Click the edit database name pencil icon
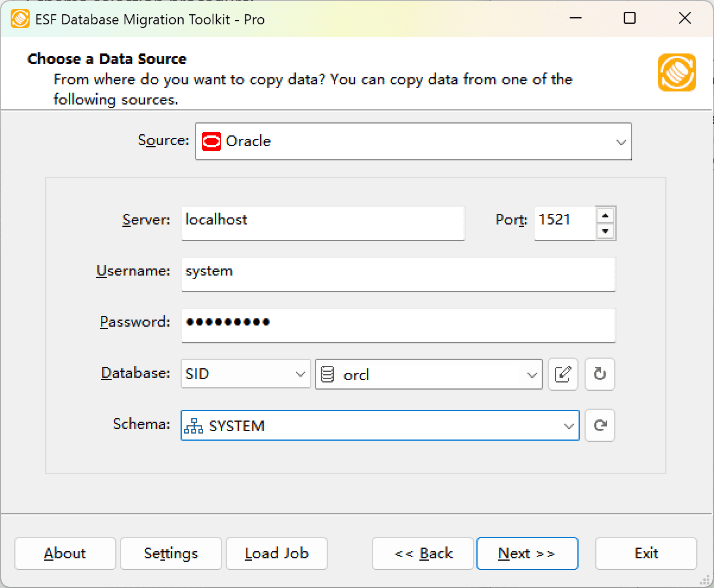The image size is (714, 588). coord(563,374)
